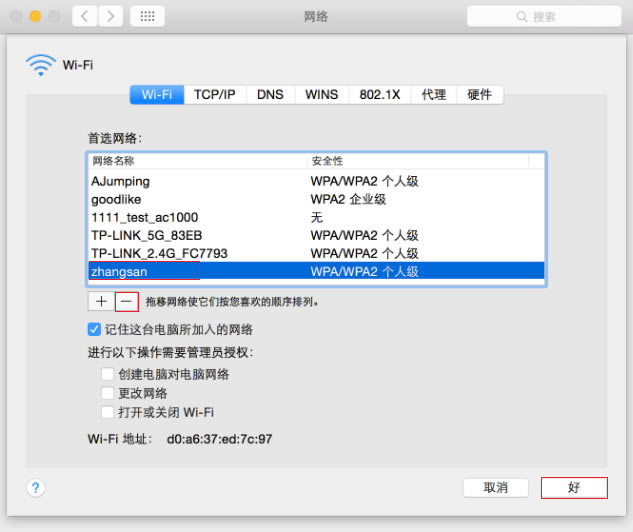
Task: Confirm with the 好 button
Action: tap(574, 488)
